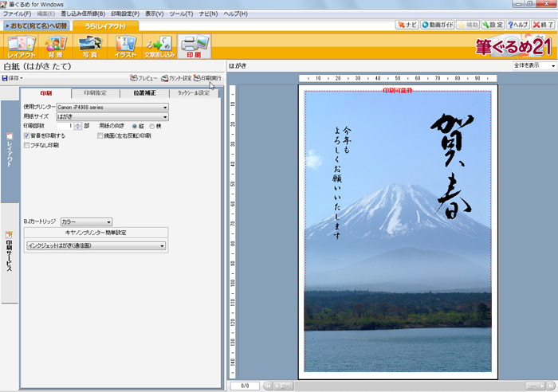Click 印刷実行 to execute printing
Viewport: 558px width, 392px height.
206,78
